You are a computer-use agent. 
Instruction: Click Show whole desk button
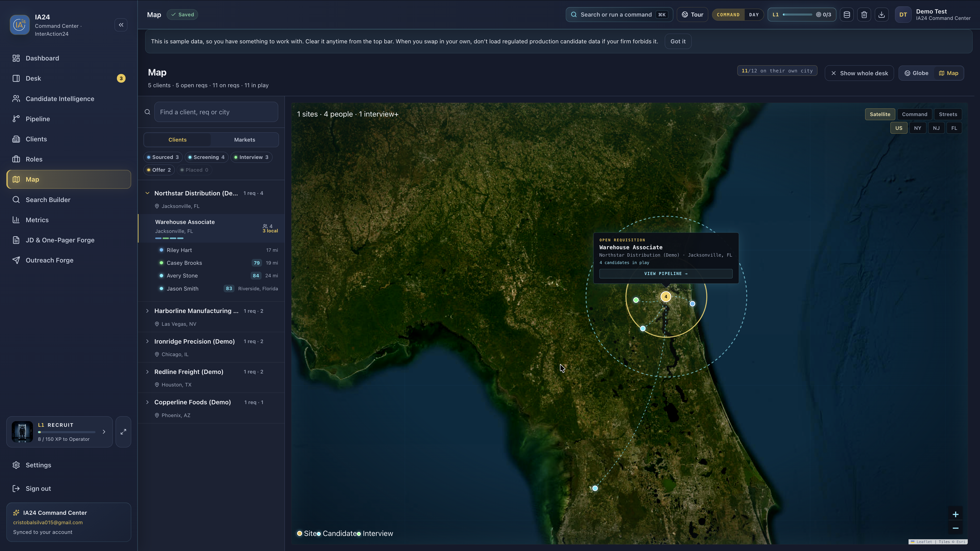coord(859,73)
